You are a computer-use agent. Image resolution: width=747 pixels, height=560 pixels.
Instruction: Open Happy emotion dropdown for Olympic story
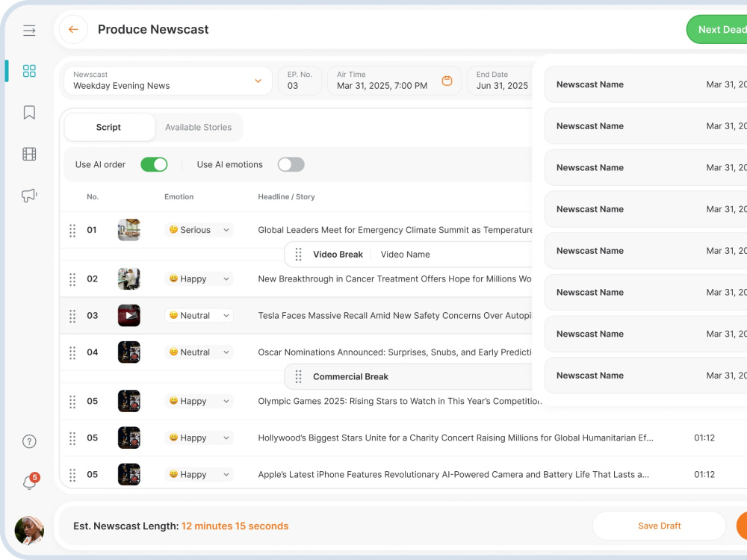pyautogui.click(x=199, y=402)
